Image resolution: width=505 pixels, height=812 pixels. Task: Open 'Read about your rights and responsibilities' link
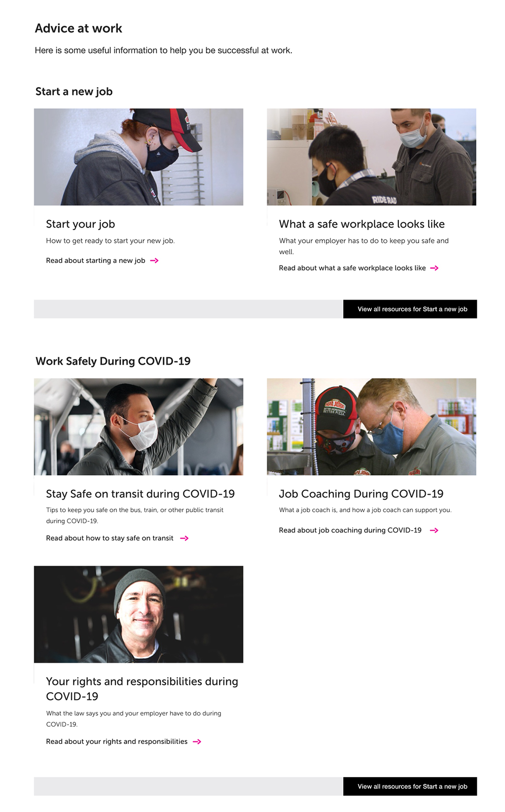coord(116,742)
